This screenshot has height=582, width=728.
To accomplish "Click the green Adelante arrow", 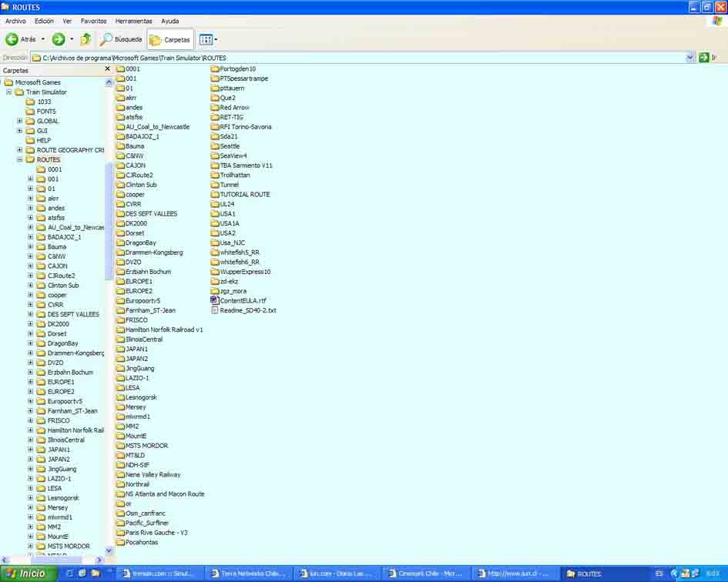I will 58,39.
